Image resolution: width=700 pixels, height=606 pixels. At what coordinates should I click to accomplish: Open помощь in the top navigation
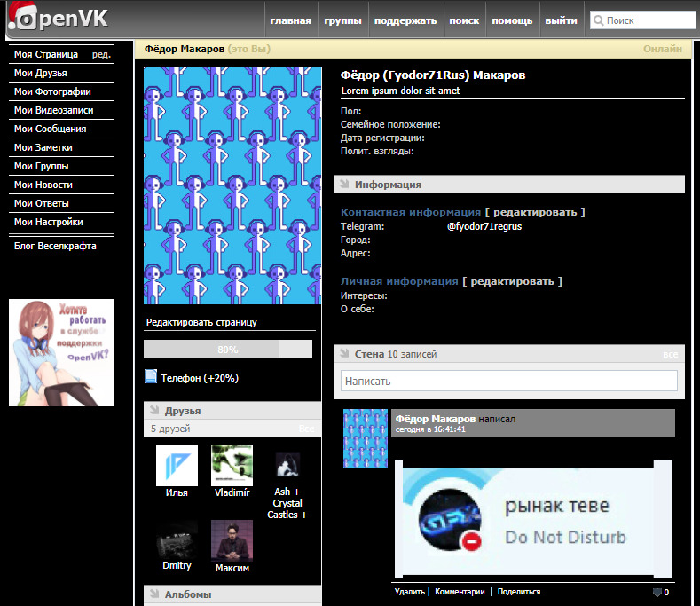coord(512,20)
